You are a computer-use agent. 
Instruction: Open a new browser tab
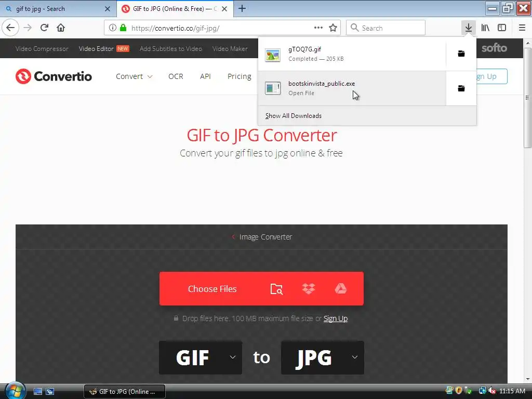coord(242,8)
